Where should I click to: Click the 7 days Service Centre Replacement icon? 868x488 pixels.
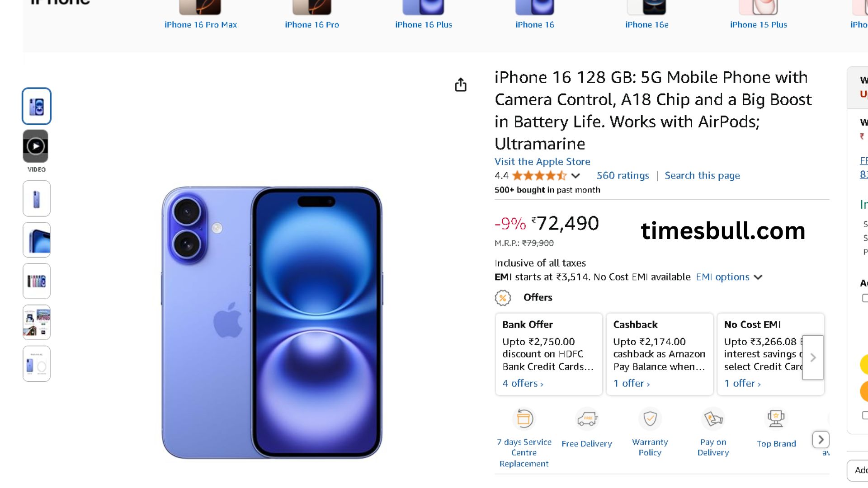pos(524,418)
